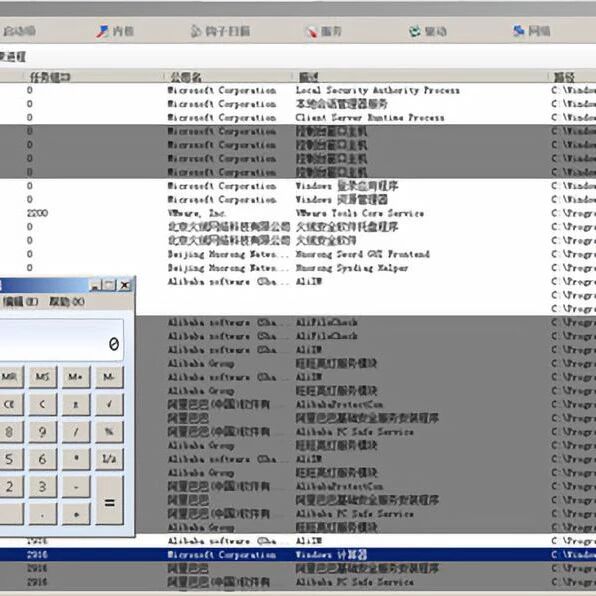
Task: Click the 2200 value cell
Action: point(37,213)
